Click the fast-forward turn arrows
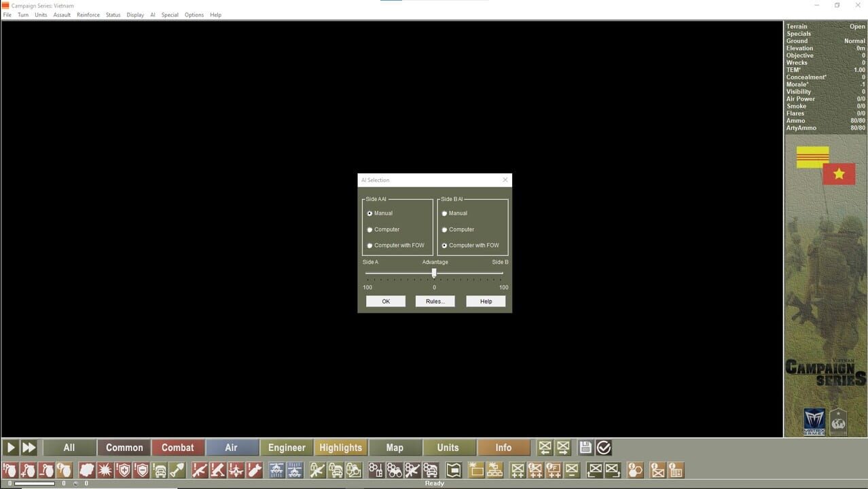The height and width of the screenshot is (489, 868). click(x=29, y=447)
